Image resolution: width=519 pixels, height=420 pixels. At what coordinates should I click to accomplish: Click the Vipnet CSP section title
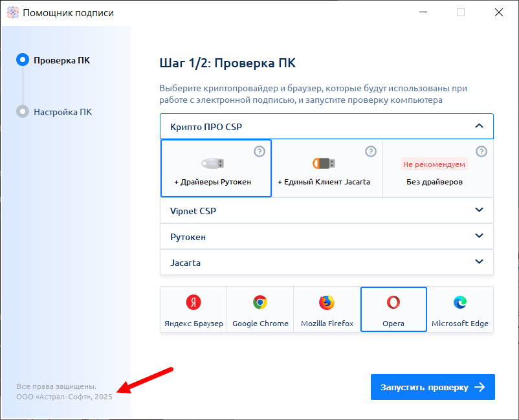193,211
